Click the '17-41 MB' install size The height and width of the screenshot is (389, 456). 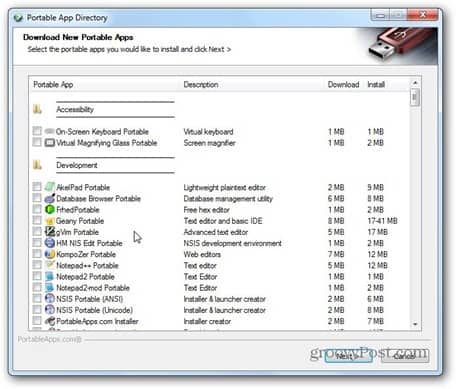pyautogui.click(x=382, y=221)
